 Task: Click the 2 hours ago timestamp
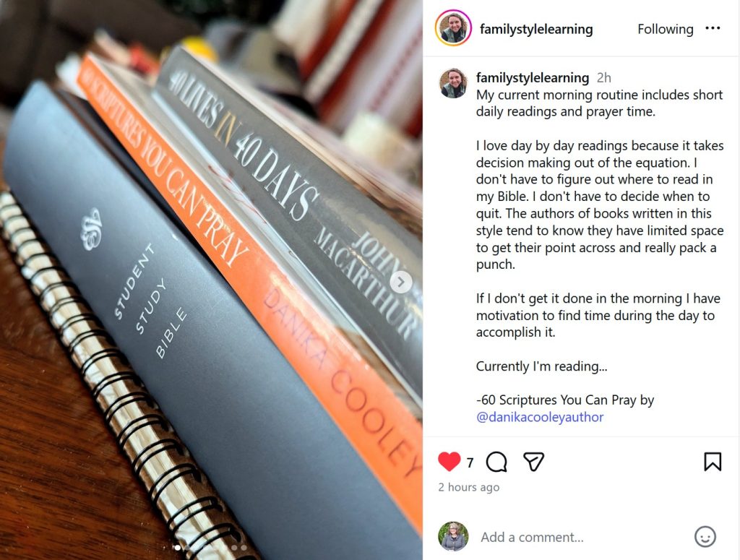(x=468, y=487)
